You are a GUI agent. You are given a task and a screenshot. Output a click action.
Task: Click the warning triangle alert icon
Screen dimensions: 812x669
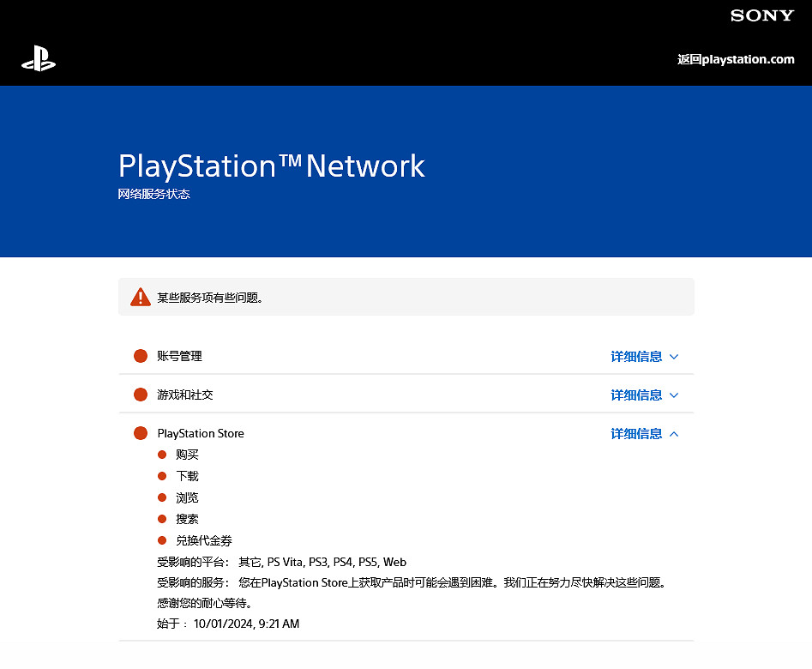141,298
